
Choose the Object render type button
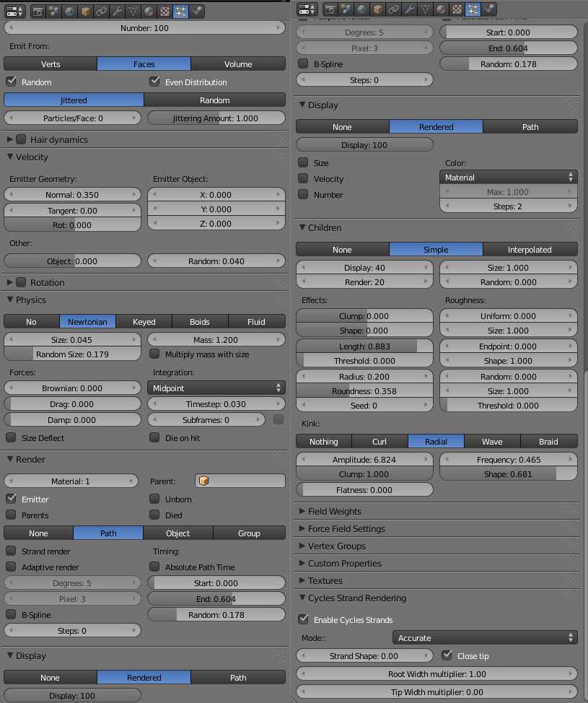pos(178,533)
